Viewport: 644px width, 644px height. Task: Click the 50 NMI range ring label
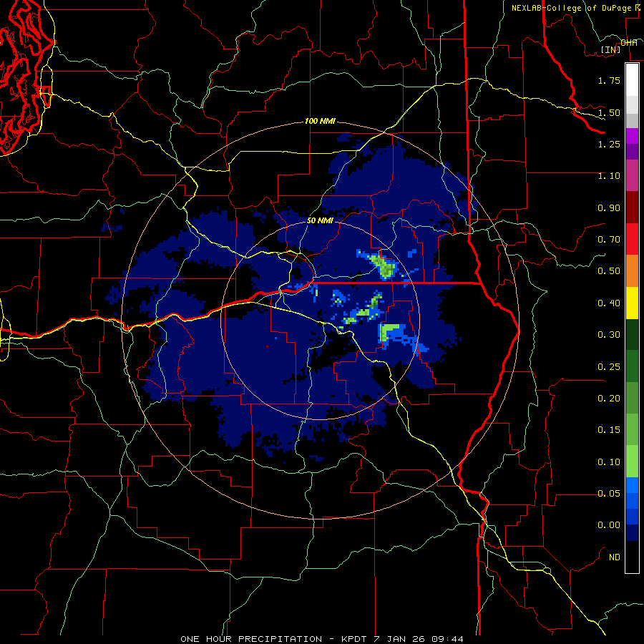point(320,220)
